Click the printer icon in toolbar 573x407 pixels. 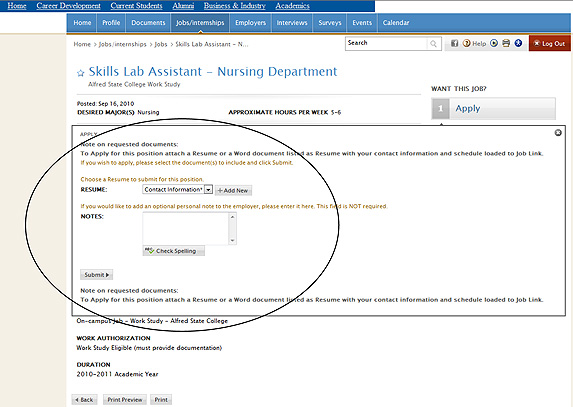506,43
